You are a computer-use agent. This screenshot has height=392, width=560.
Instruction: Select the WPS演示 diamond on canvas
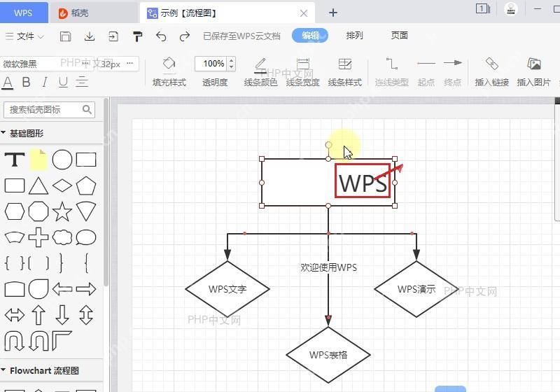[x=416, y=289]
